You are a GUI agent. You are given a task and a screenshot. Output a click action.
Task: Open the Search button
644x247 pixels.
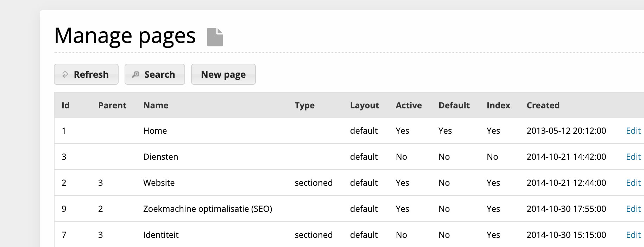[x=155, y=74]
